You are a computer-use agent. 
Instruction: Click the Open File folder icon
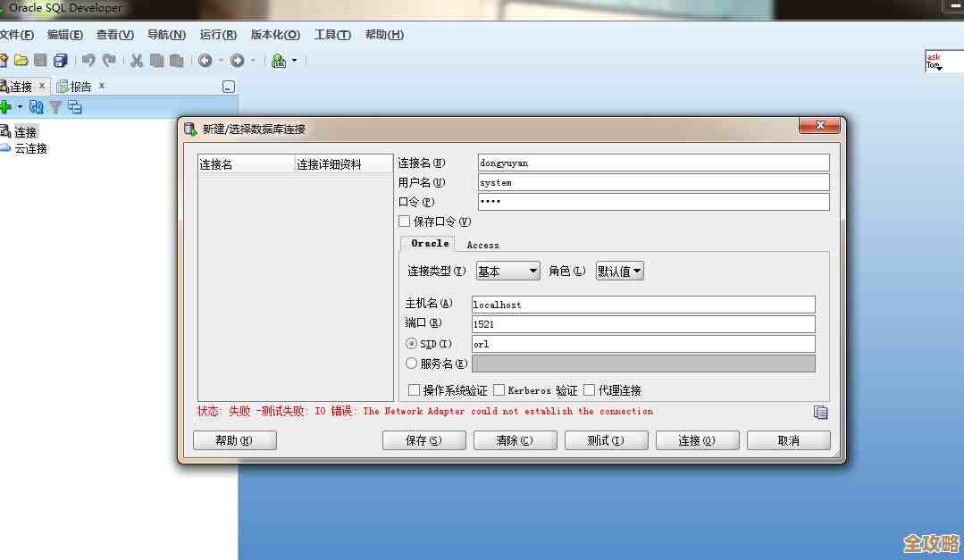click(21, 60)
